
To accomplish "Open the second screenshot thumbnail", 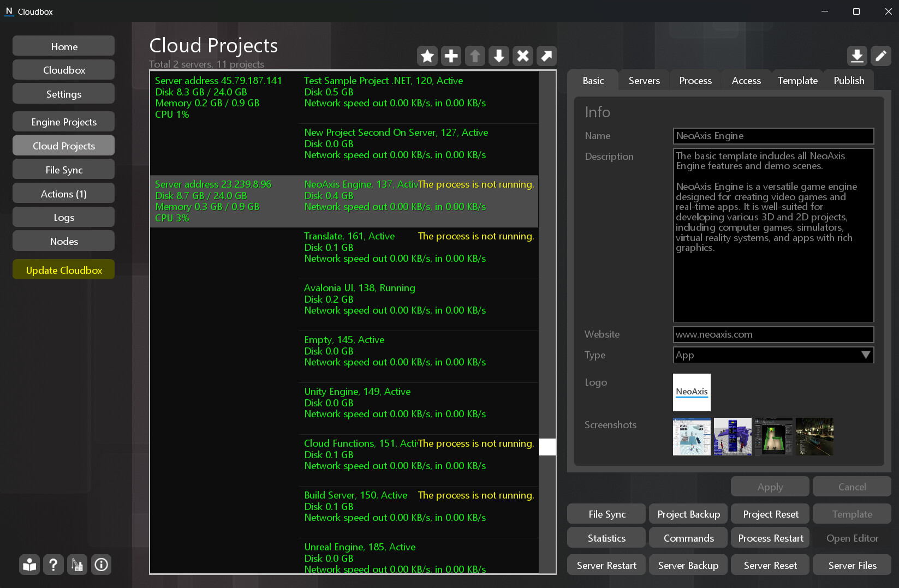I will pyautogui.click(x=733, y=436).
